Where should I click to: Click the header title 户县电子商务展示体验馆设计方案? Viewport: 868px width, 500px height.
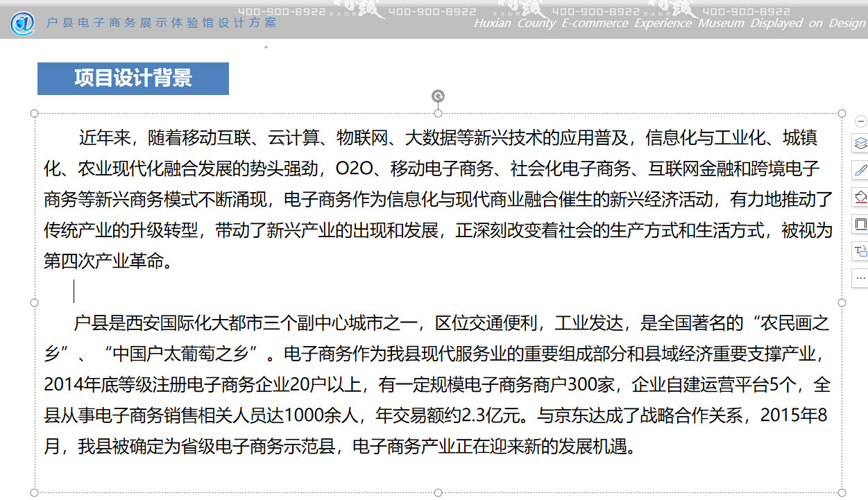[162, 23]
